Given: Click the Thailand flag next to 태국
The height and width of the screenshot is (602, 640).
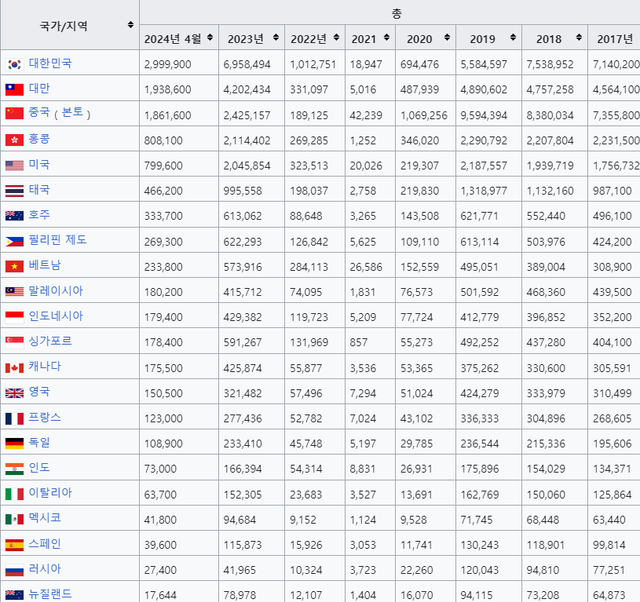Looking at the screenshot, I should tap(14, 190).
